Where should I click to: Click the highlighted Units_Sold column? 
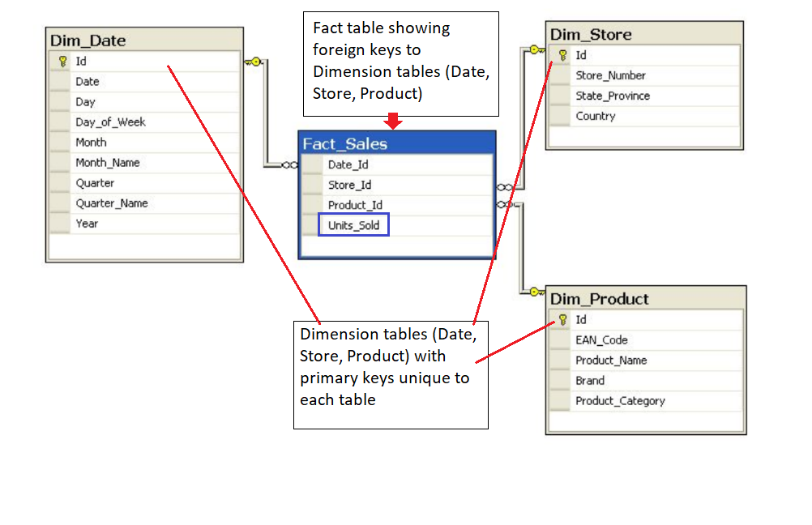point(353,225)
